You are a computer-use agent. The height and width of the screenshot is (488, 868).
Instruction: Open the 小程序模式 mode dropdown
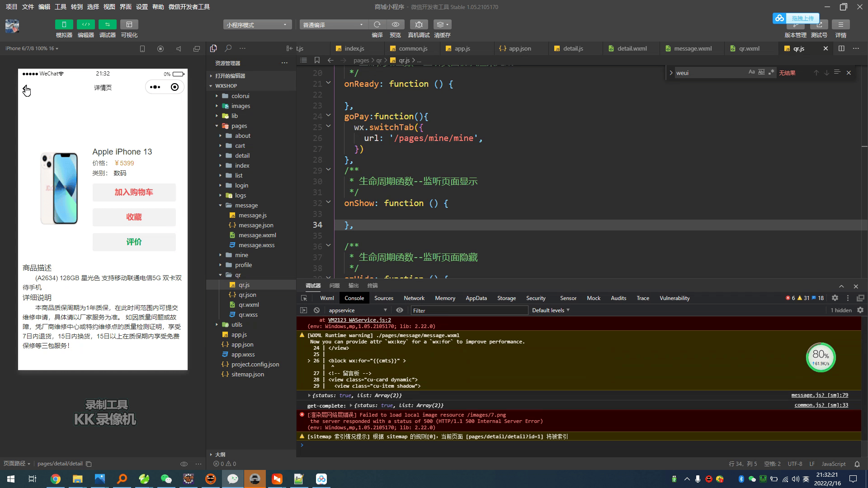coord(257,25)
